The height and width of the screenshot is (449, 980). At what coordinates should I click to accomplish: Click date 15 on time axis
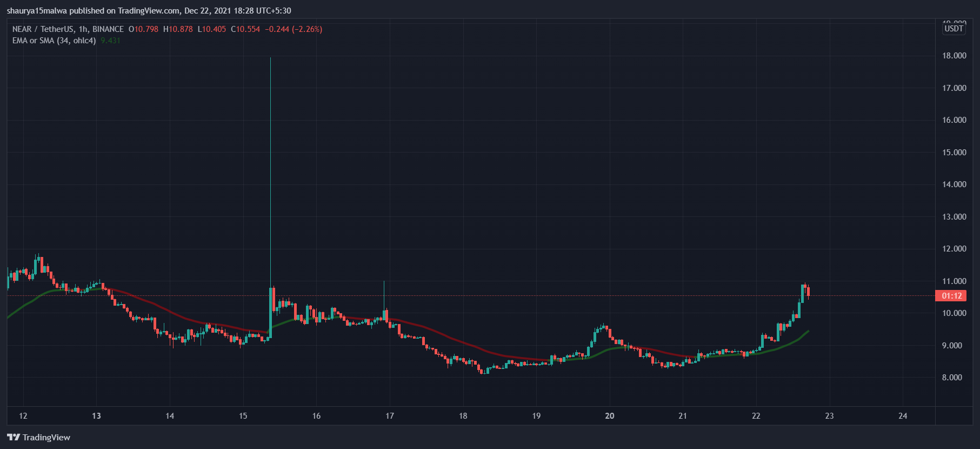click(x=243, y=416)
